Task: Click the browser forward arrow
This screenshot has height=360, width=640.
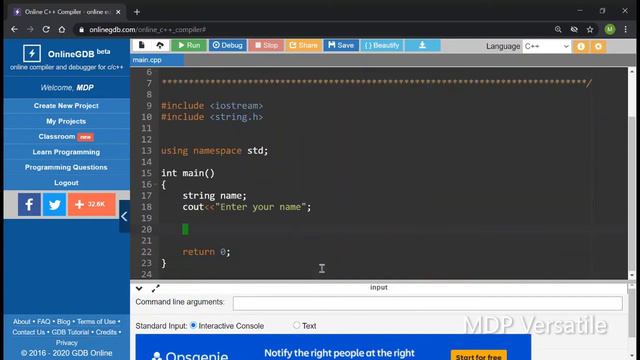Action: tap(30, 29)
